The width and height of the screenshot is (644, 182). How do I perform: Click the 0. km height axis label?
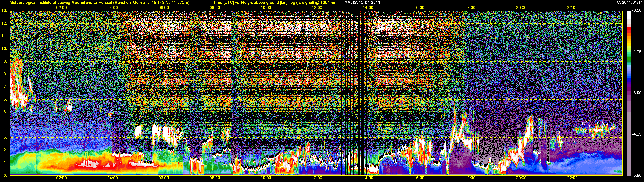(5, 176)
